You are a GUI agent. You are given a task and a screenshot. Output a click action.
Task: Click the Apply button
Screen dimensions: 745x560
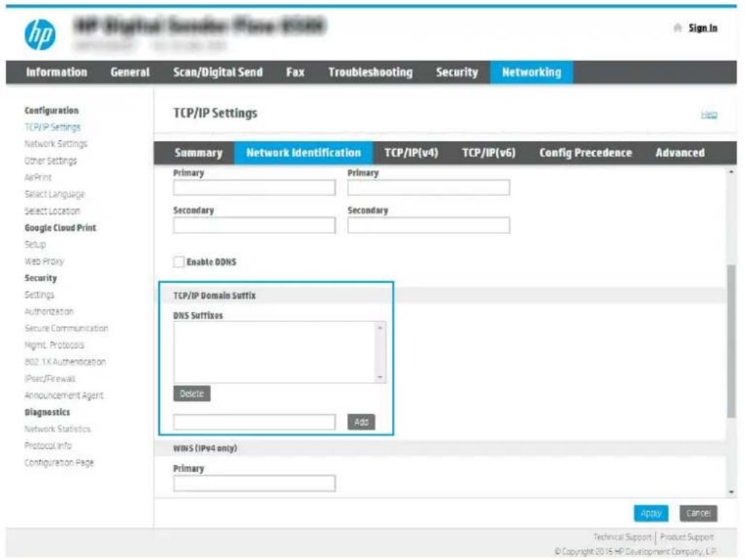651,513
